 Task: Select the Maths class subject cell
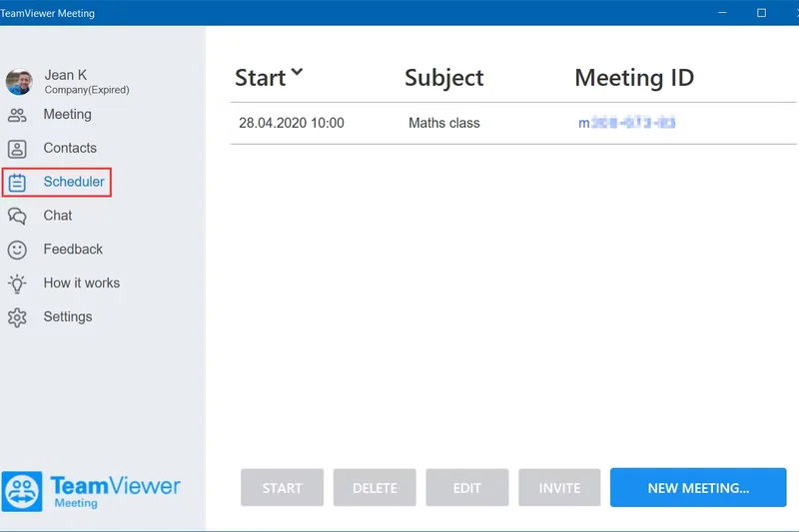click(x=443, y=123)
